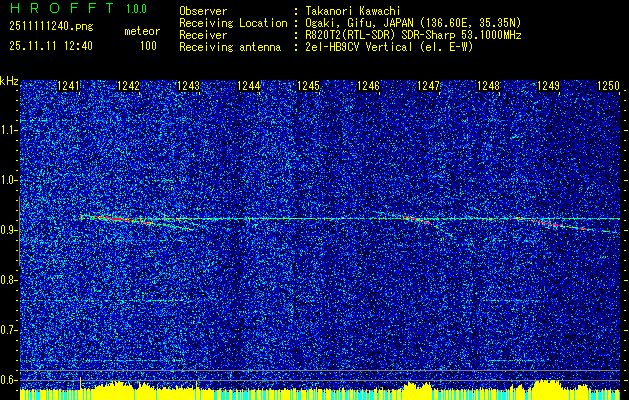The image size is (629, 400).
Task: Click the 1249 time marker
Action: [548, 85]
